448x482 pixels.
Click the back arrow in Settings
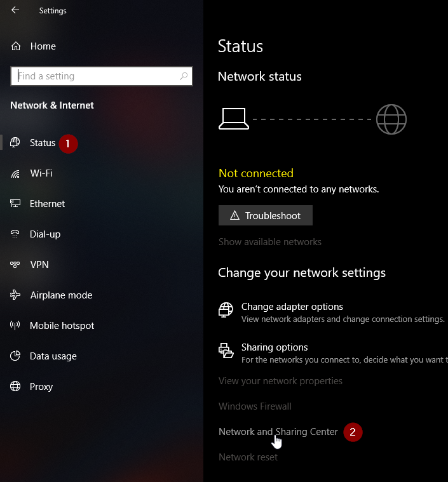pos(15,10)
